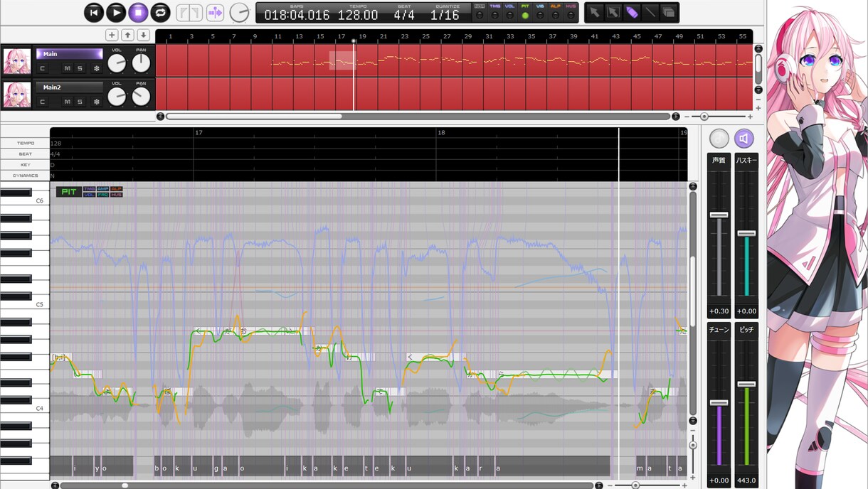Enable the TMG parameter in the top toolbar
This screenshot has width=868, height=489.
pyautogui.click(x=495, y=12)
